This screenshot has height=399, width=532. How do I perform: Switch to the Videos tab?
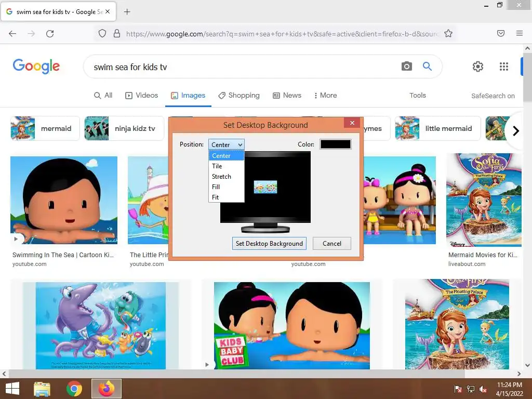point(141,96)
